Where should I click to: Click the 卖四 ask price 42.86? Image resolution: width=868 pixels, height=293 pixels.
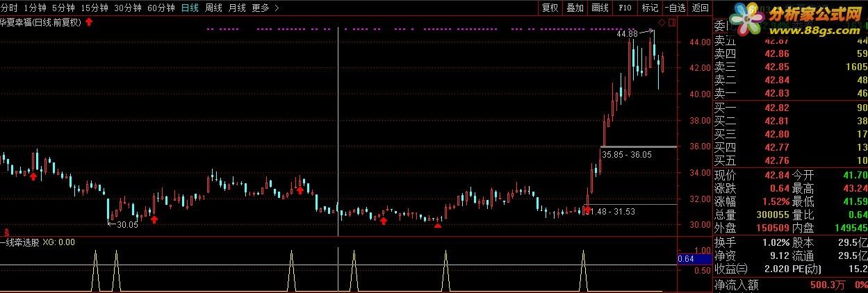pyautogui.click(x=776, y=53)
